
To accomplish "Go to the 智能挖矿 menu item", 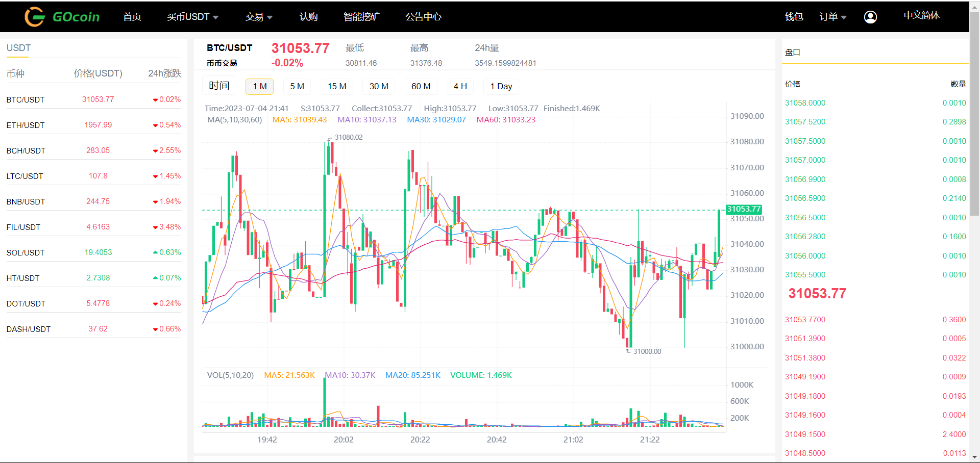I will 361,17.
